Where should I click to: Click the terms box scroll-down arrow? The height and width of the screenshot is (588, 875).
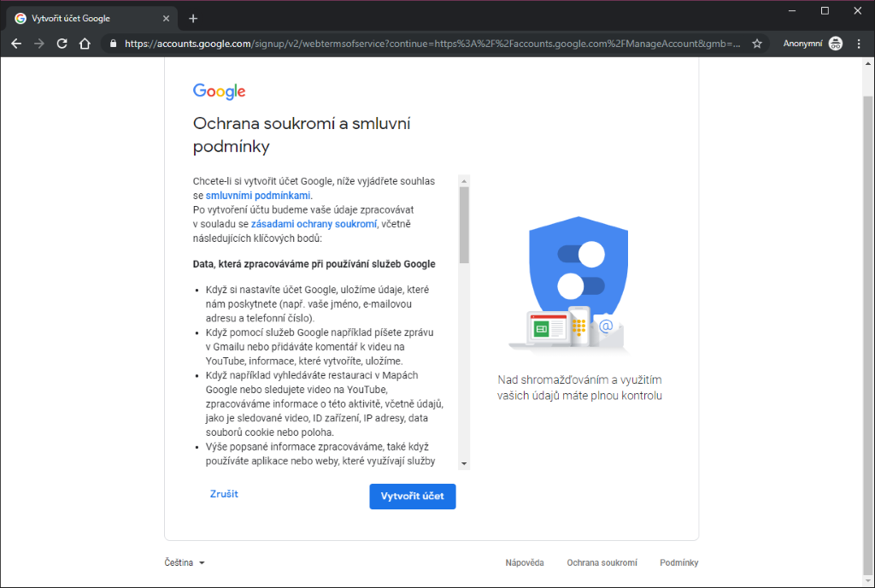click(464, 463)
